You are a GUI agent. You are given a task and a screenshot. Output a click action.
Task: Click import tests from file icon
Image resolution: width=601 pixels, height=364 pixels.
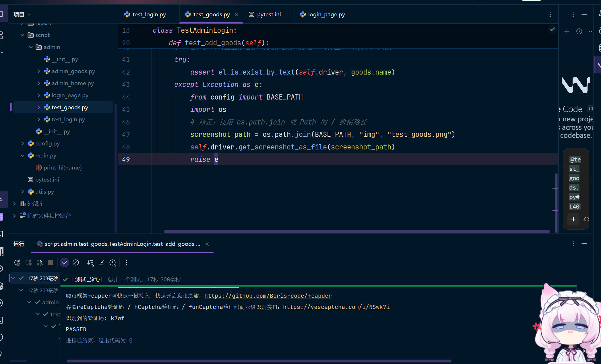click(x=101, y=262)
